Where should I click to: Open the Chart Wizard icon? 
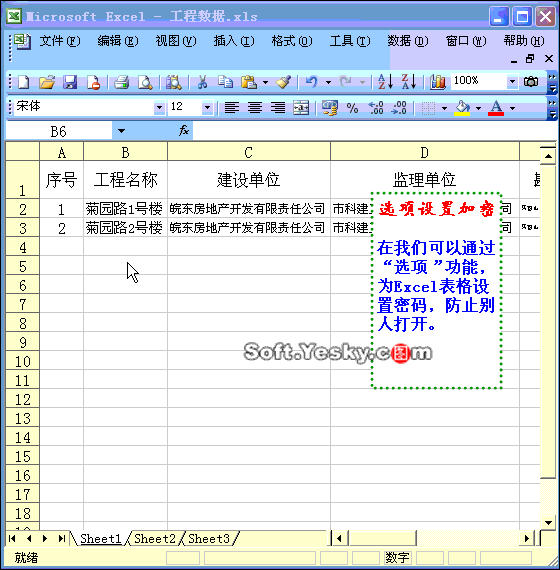pyautogui.click(x=437, y=82)
